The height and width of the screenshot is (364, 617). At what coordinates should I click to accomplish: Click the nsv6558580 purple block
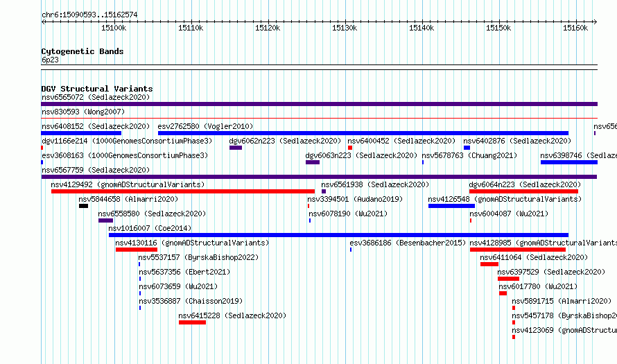[105, 220]
